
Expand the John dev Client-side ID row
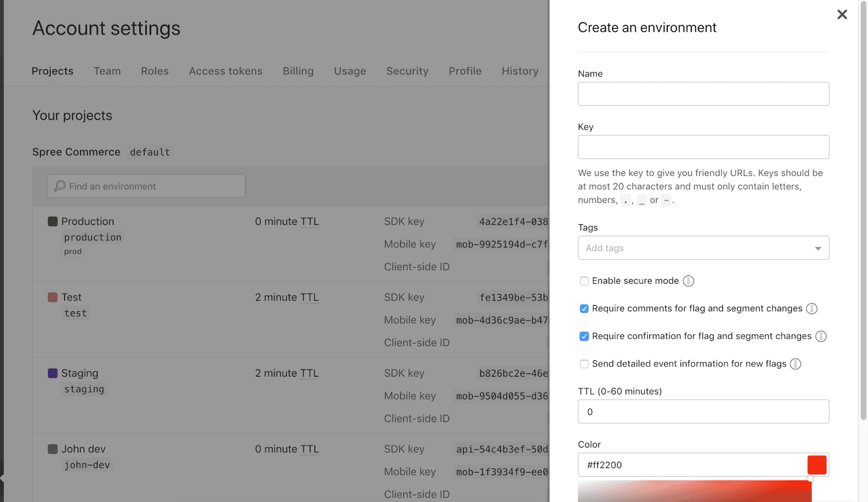click(417, 494)
